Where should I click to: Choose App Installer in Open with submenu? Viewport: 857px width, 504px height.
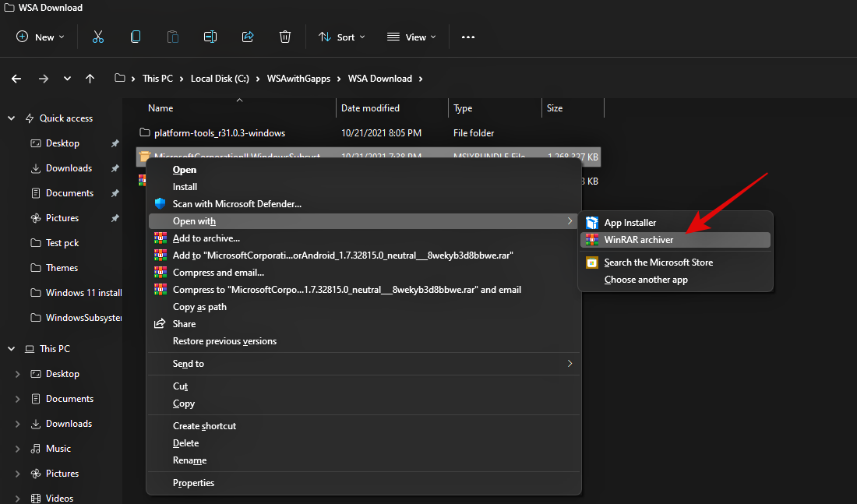[x=630, y=223]
